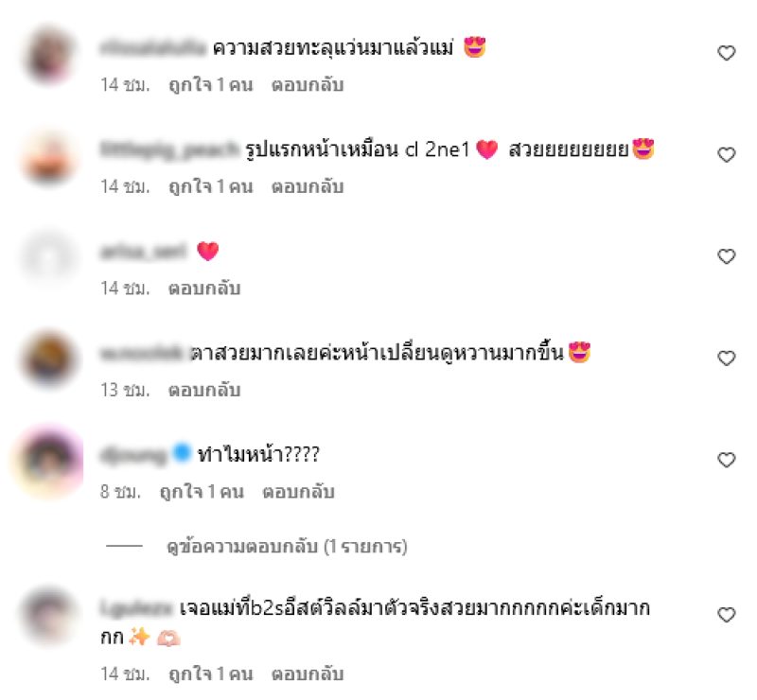Reply to the cl 2ne1 comment
The width and height of the screenshot is (757, 700).
pos(308,187)
